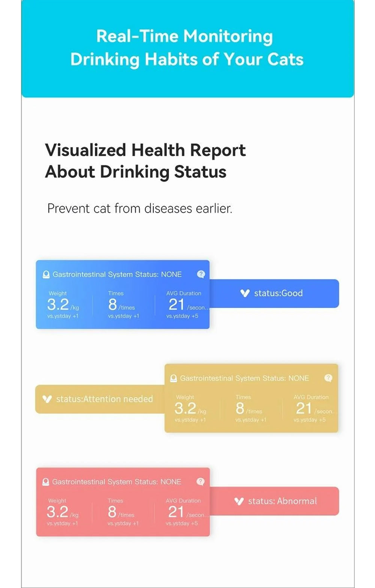The width and height of the screenshot is (375, 588).
Task: Open Weight 3.2 kg on yellow card
Action: pyautogui.click(x=190, y=408)
